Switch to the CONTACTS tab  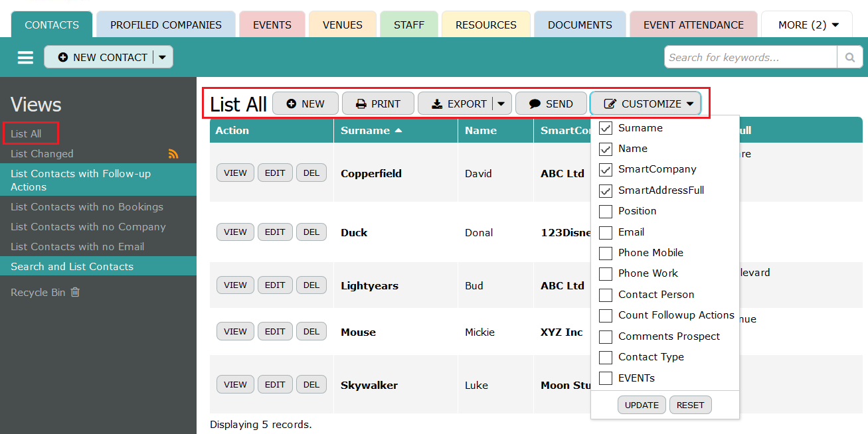[52, 25]
